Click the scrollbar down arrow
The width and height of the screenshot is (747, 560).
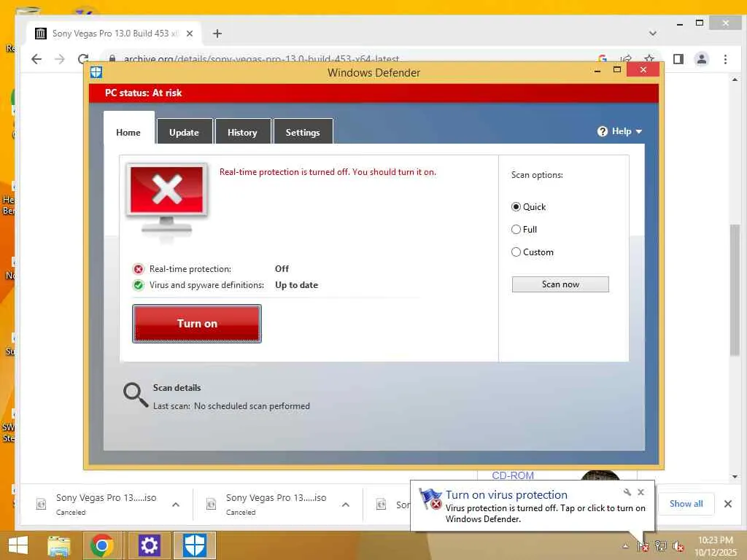(x=734, y=476)
